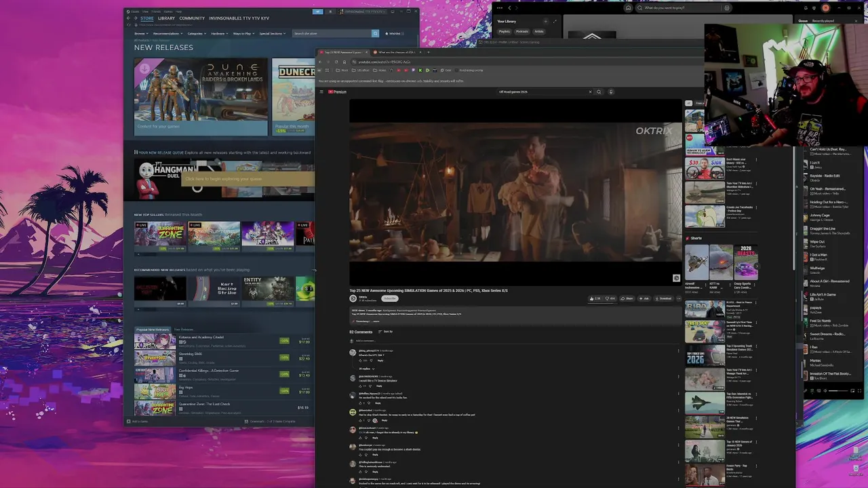Clear the YouTube search box text
Screen dimensions: 868x488
(x=590, y=91)
